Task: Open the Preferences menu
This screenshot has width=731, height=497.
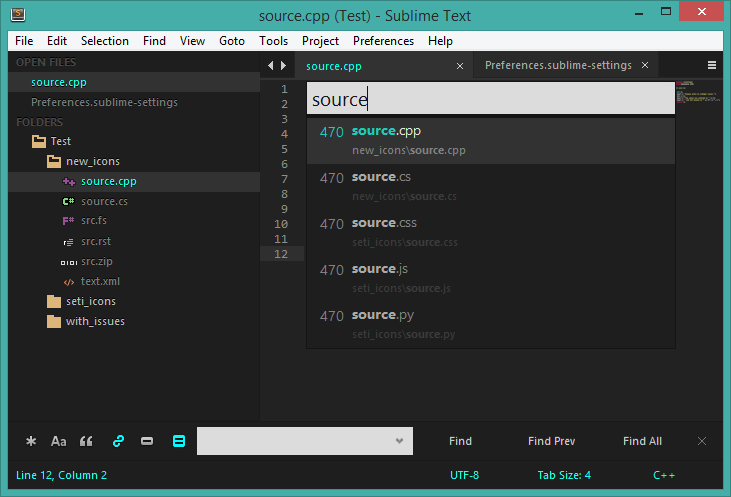Action: [383, 41]
